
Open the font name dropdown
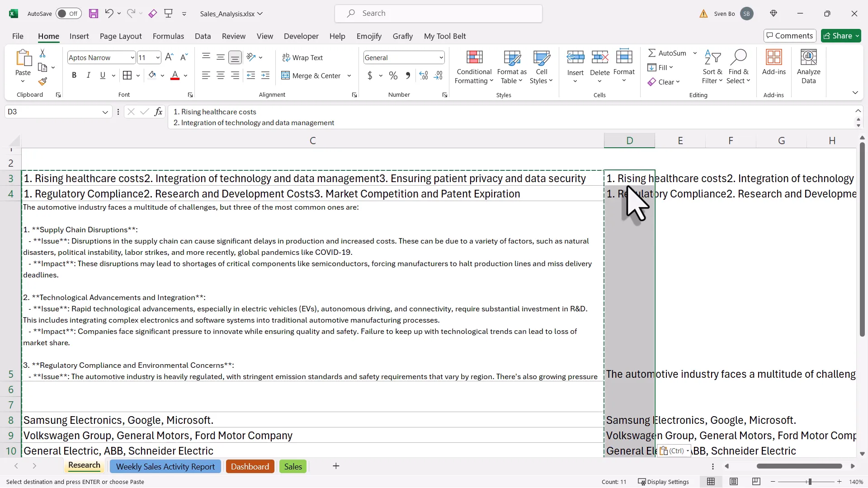128,57
